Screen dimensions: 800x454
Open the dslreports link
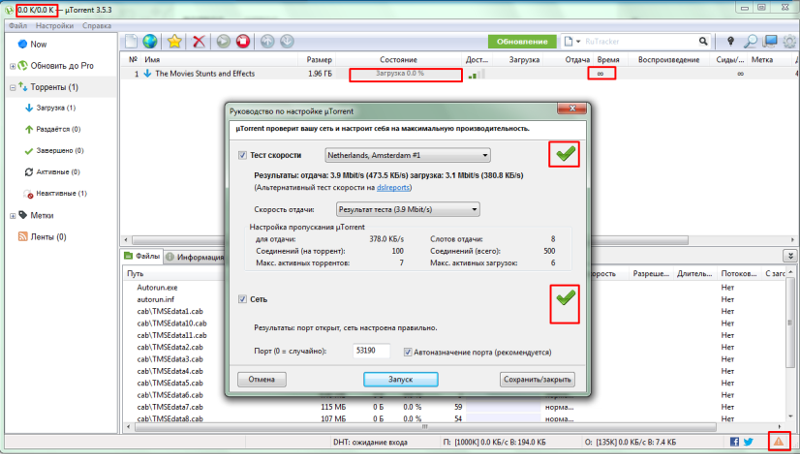[x=393, y=187]
